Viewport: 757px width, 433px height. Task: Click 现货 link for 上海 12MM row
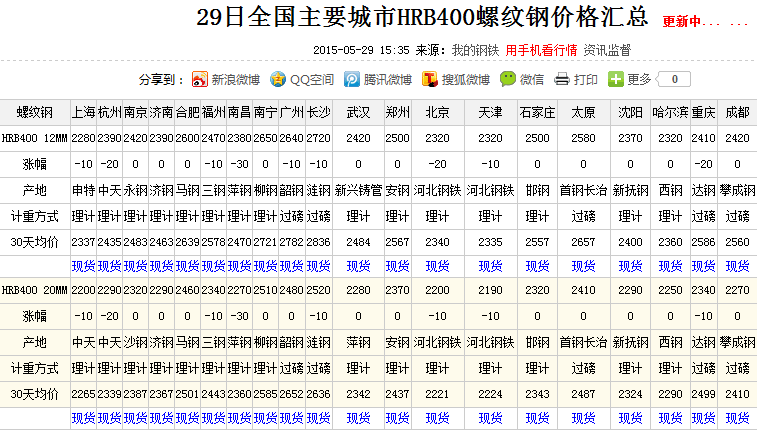point(84,266)
